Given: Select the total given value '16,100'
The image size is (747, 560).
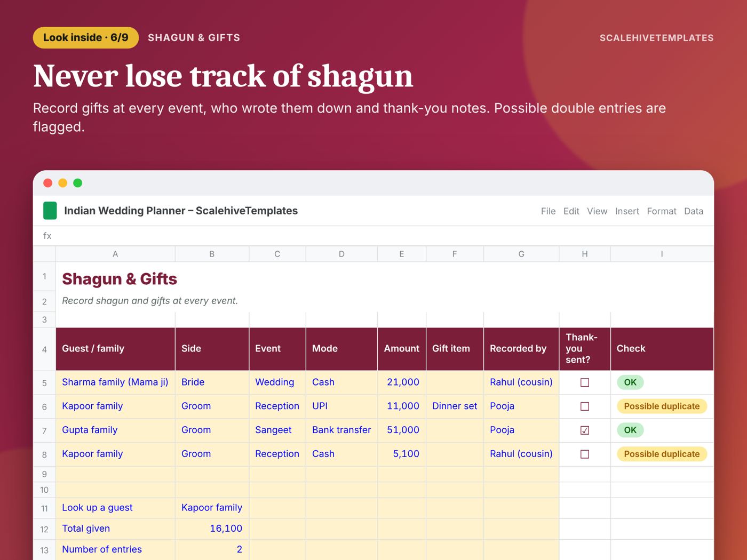Looking at the screenshot, I should pos(212,529).
